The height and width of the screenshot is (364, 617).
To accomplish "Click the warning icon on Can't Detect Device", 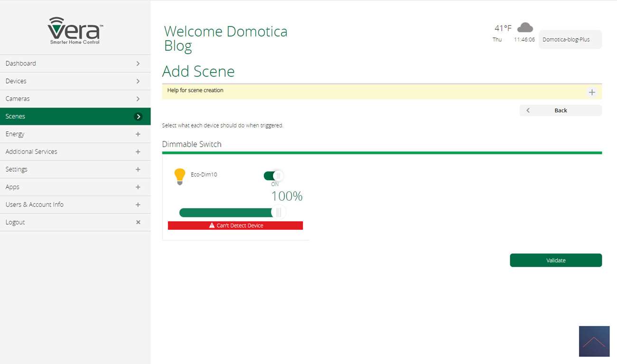I will 212,225.
